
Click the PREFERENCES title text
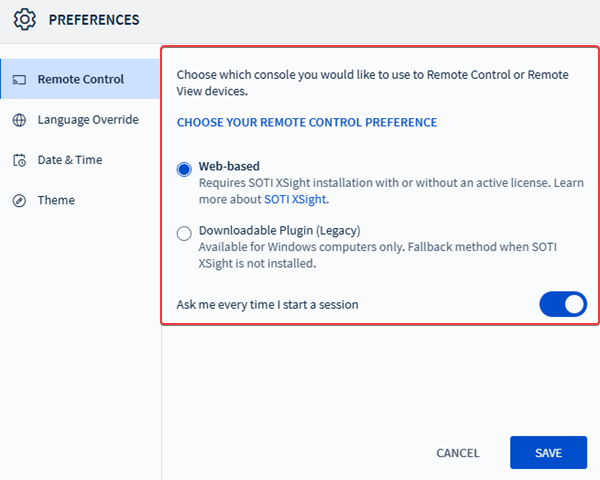click(94, 19)
